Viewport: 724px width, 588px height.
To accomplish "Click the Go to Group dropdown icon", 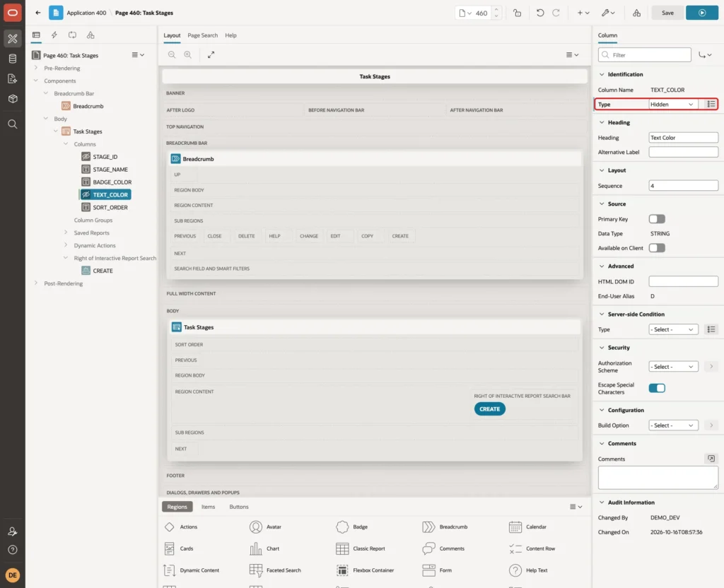I will coord(705,55).
